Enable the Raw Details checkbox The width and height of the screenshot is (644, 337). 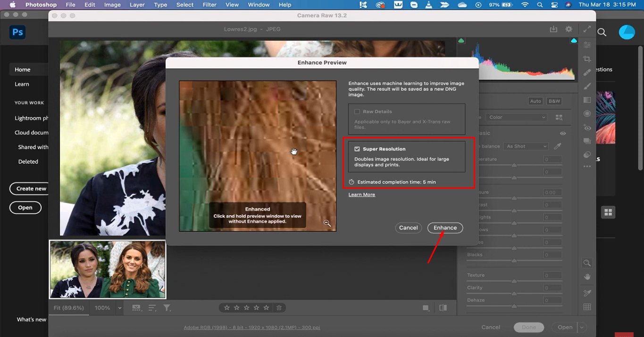(357, 111)
